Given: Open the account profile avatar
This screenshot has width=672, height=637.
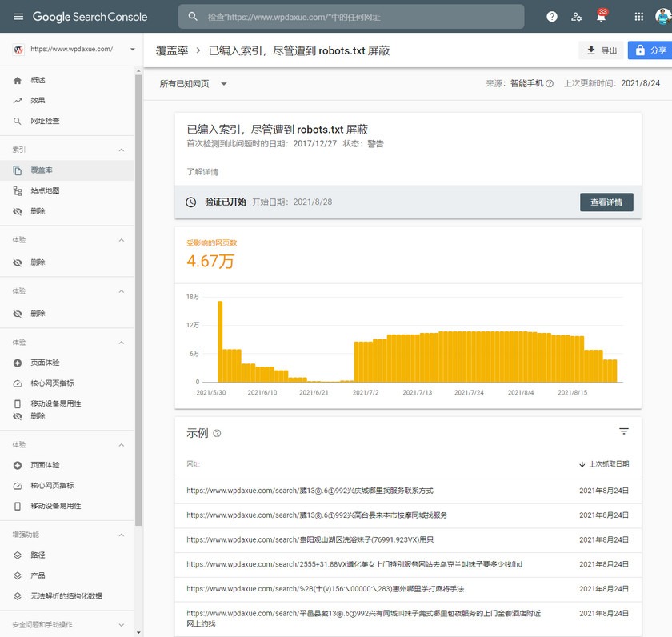Looking at the screenshot, I should pos(663,16).
